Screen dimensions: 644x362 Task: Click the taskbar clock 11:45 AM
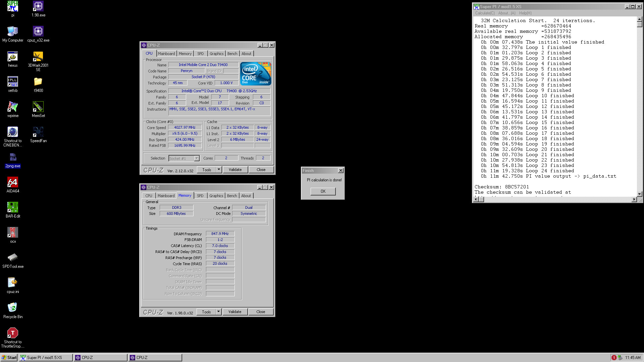pyautogui.click(x=633, y=358)
